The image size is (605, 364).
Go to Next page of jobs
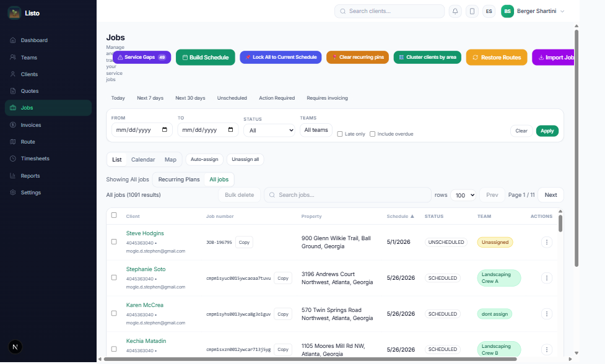pyautogui.click(x=551, y=195)
